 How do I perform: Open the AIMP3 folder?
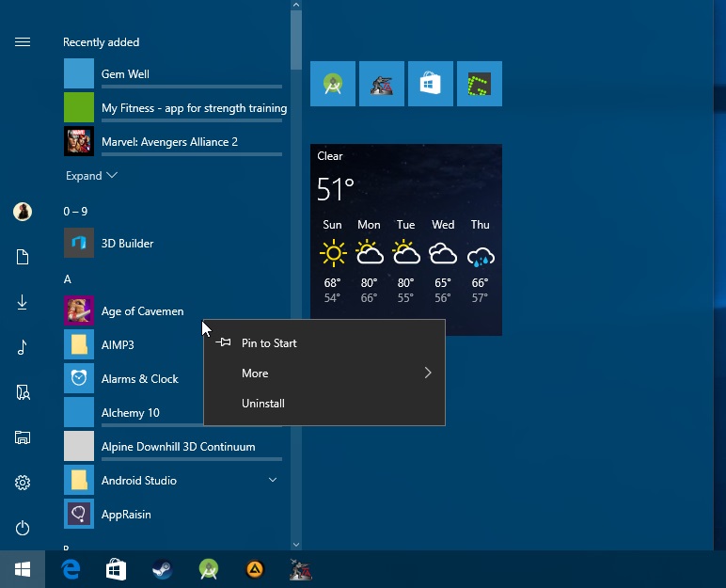pos(132,344)
